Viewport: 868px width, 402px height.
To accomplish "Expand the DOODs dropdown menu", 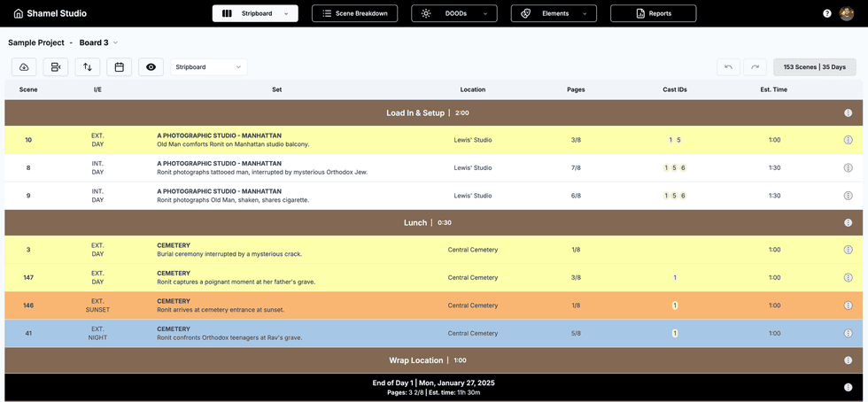I will pos(453,13).
